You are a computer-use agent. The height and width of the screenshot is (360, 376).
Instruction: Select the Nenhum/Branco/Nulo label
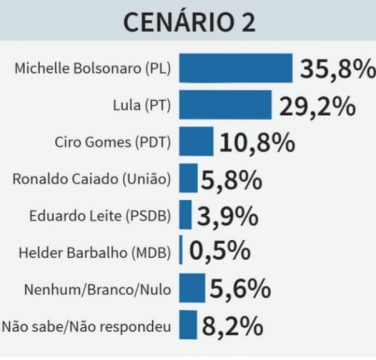coord(97,289)
